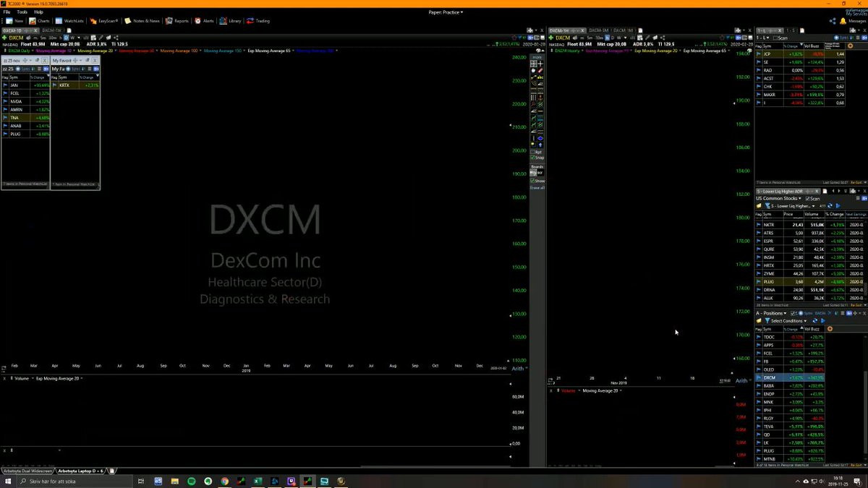
Task: Select TNA row in zz 25 nov watchlist
Action: pyautogui.click(x=25, y=117)
